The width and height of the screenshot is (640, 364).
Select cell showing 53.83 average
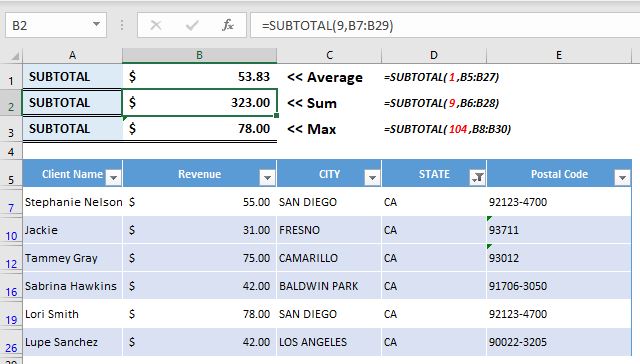pyautogui.click(x=200, y=77)
